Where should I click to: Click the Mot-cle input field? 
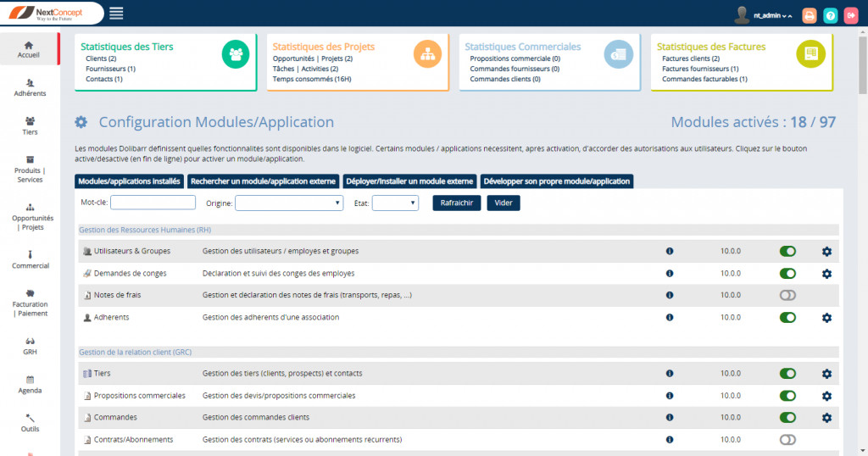[153, 203]
